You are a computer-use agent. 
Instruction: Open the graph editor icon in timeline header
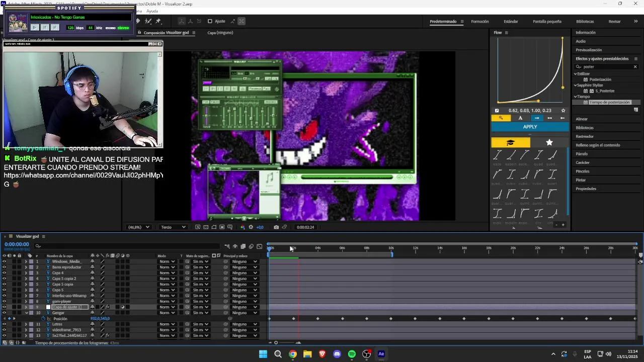point(259,246)
